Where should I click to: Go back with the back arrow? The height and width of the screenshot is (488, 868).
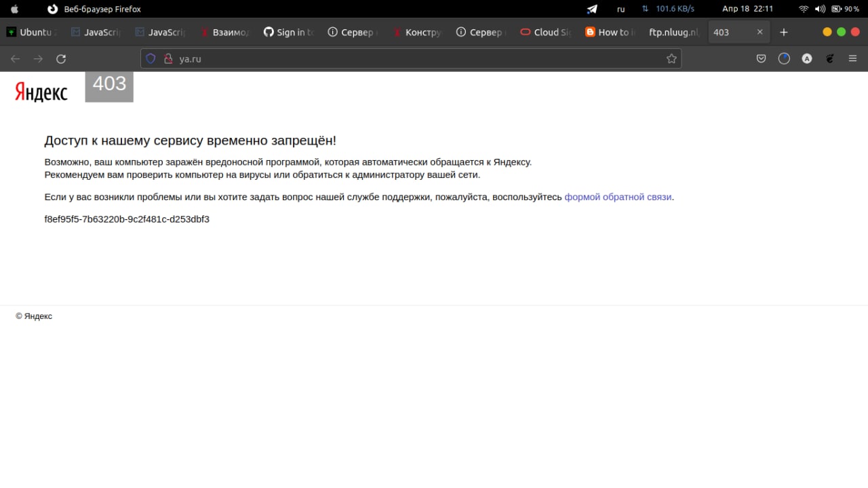[15, 59]
